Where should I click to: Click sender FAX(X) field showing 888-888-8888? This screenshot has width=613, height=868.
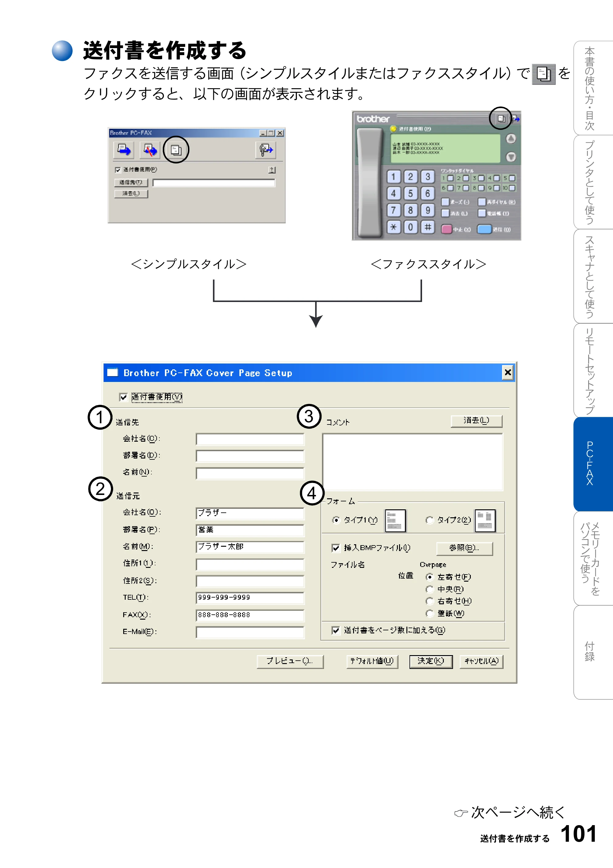[x=250, y=615]
